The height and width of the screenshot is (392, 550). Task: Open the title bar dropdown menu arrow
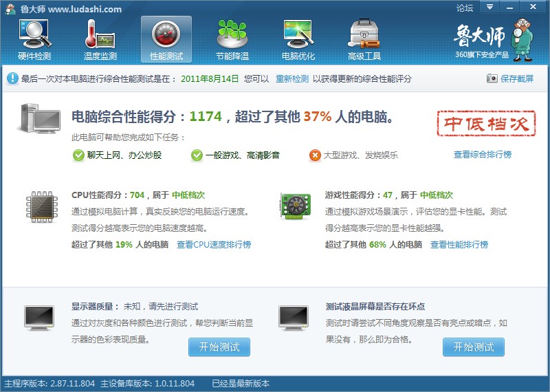(489, 7)
